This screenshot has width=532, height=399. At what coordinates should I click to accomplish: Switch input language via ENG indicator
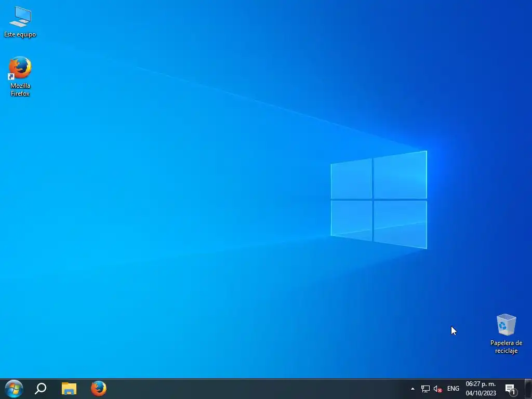tap(453, 389)
